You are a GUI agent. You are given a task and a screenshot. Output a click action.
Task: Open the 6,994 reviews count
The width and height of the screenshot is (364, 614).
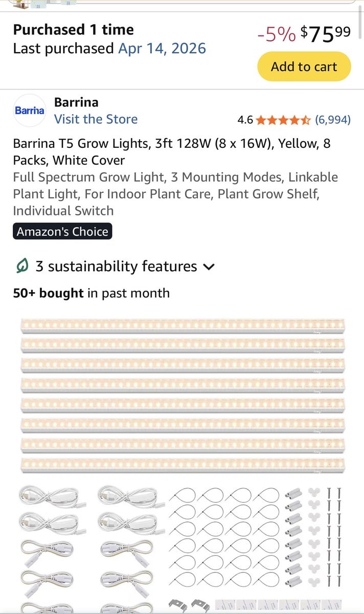(x=333, y=120)
